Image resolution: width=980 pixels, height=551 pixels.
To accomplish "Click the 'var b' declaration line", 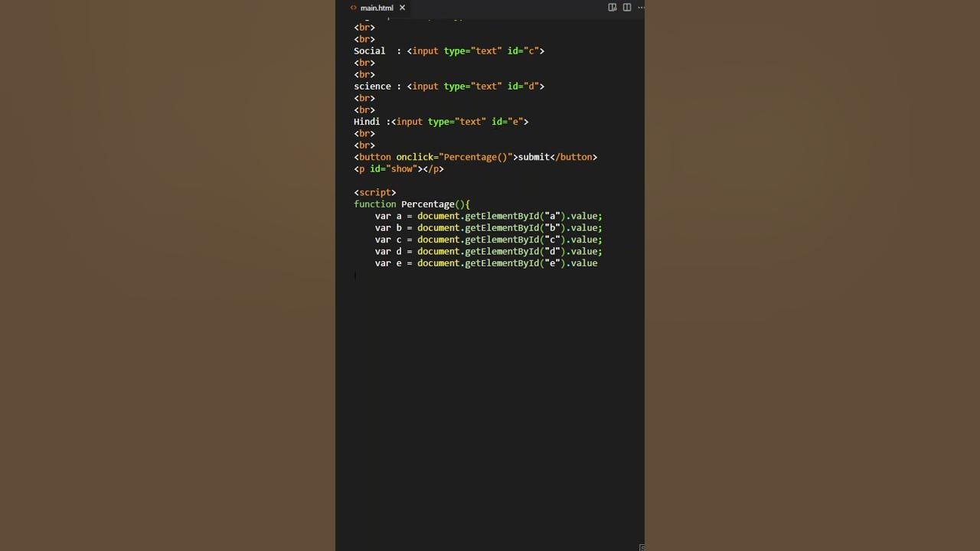I will (488, 228).
